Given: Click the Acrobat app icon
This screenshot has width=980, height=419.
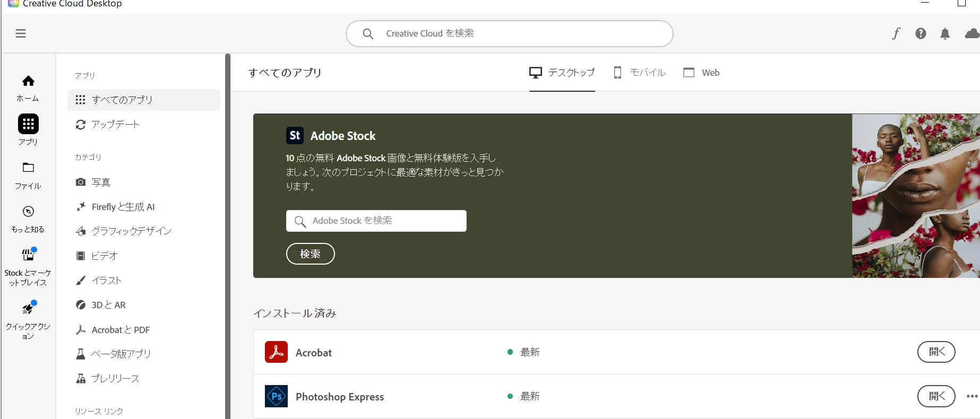Looking at the screenshot, I should coord(276,352).
